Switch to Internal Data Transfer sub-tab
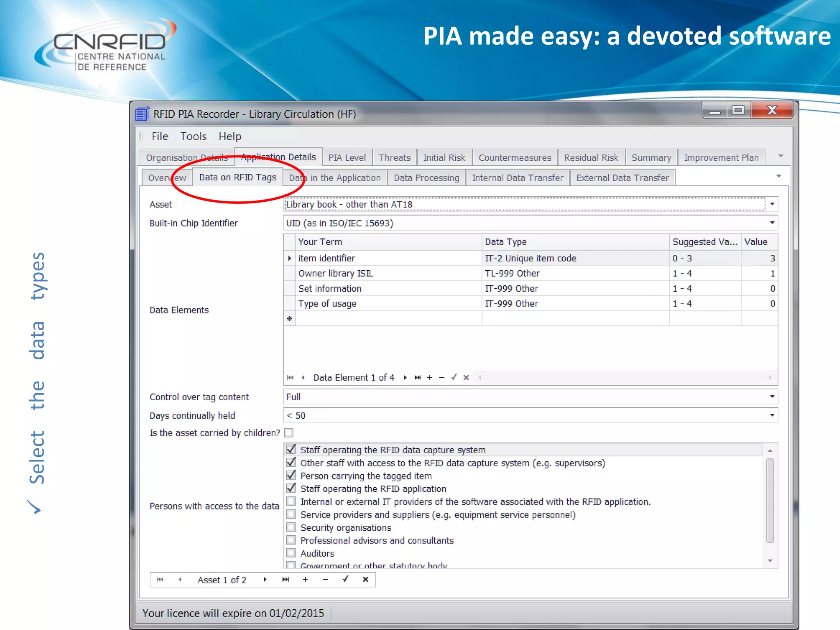The width and height of the screenshot is (840, 630). [518, 178]
